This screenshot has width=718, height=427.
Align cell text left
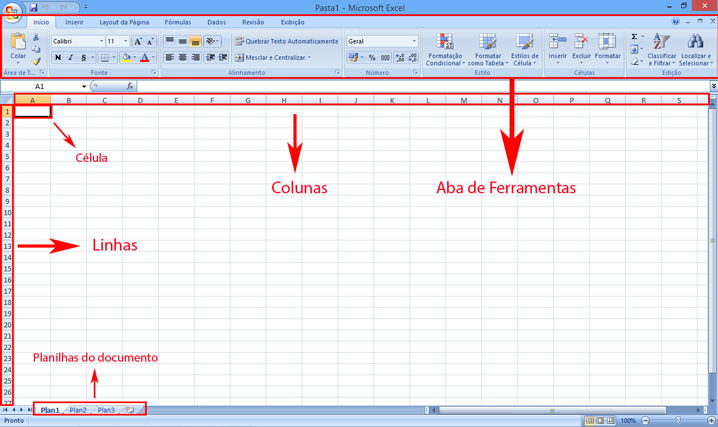(169, 58)
